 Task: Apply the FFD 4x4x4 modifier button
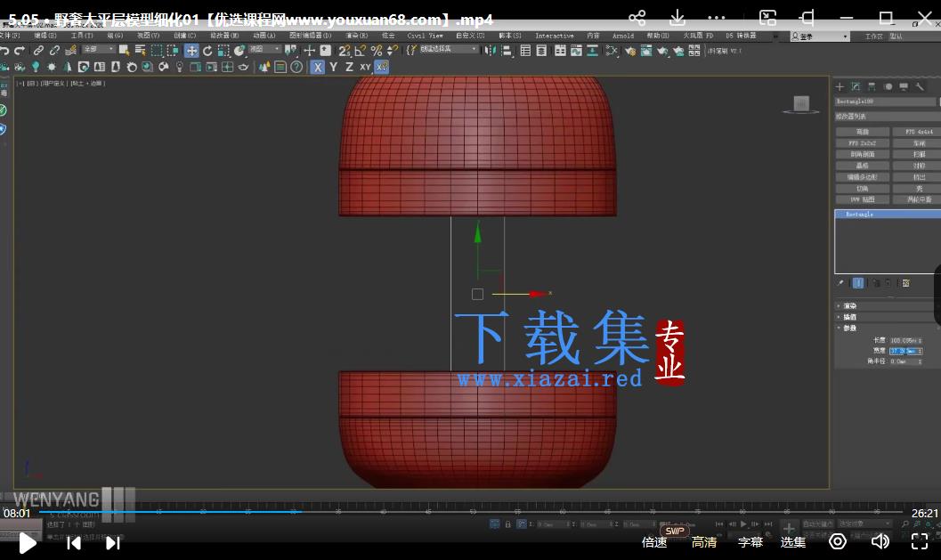(x=919, y=132)
